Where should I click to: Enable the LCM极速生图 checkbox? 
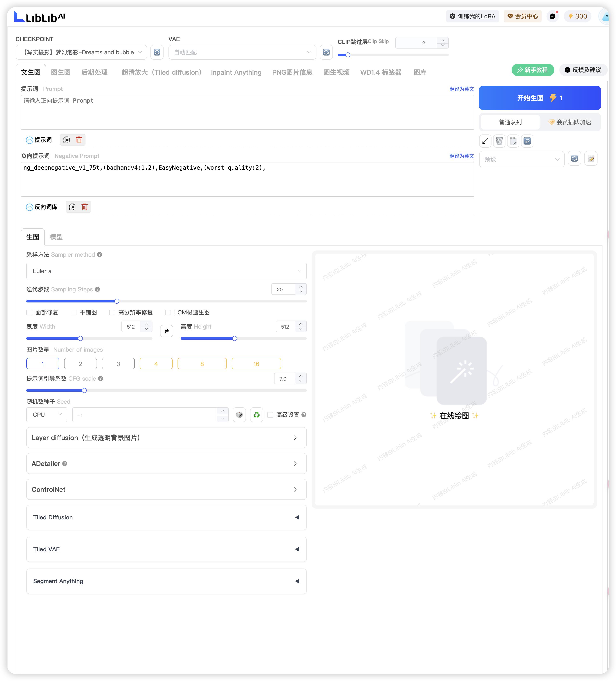click(x=168, y=313)
